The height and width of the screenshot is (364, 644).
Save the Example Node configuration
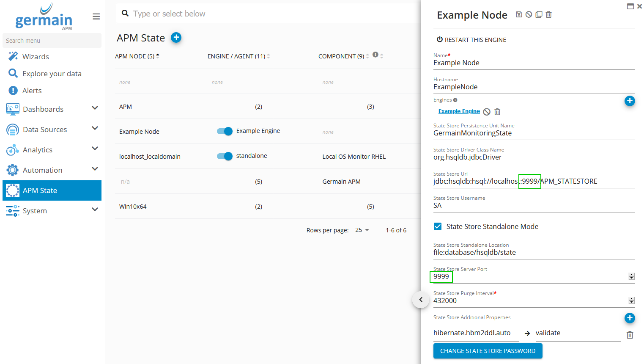point(519,14)
